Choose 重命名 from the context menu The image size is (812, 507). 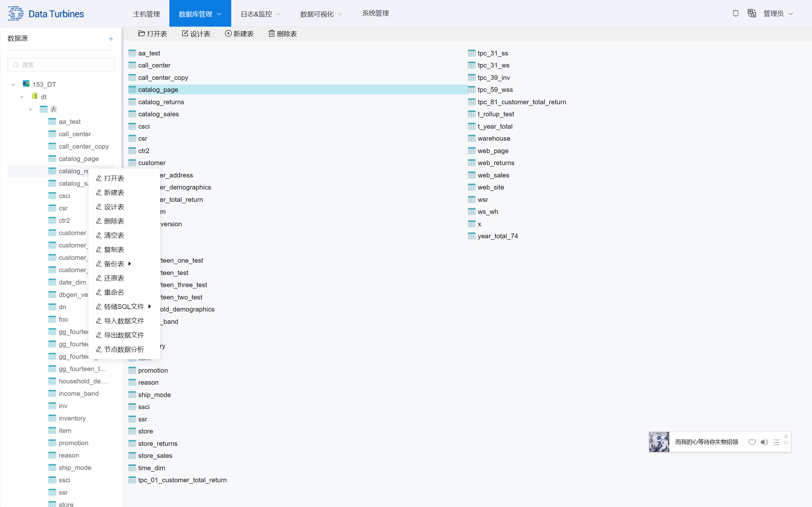point(114,292)
